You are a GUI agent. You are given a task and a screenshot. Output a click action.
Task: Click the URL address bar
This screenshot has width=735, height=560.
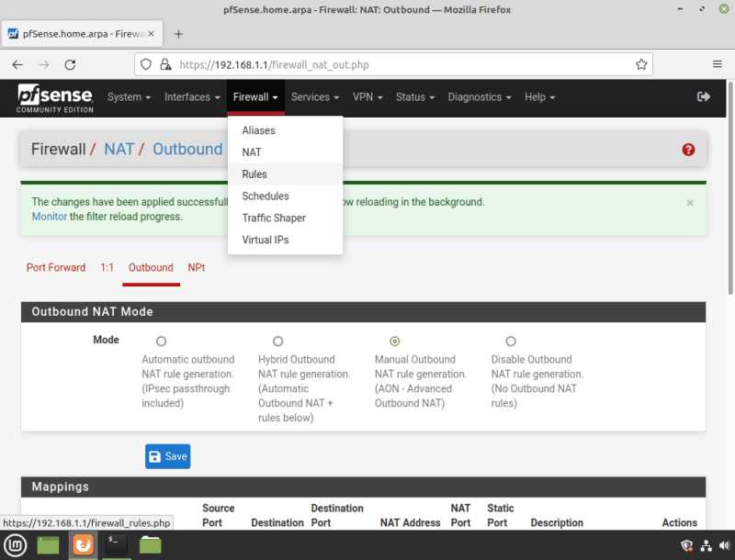(x=395, y=65)
